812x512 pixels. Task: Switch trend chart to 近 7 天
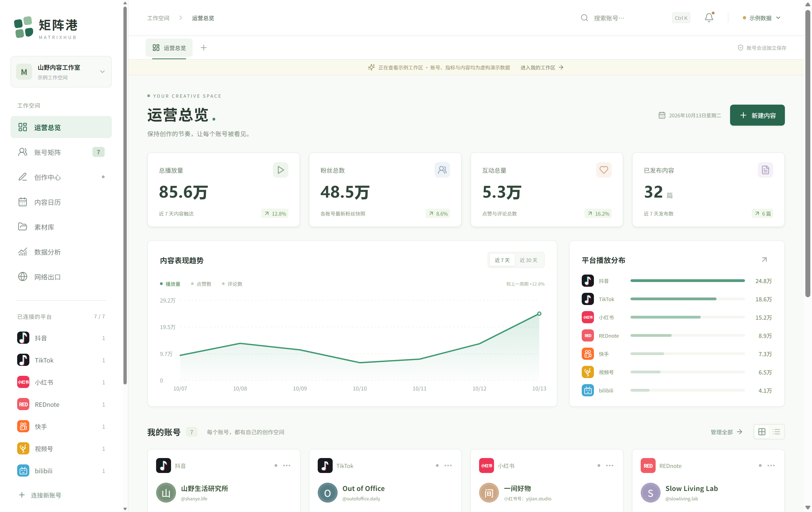[502, 260]
